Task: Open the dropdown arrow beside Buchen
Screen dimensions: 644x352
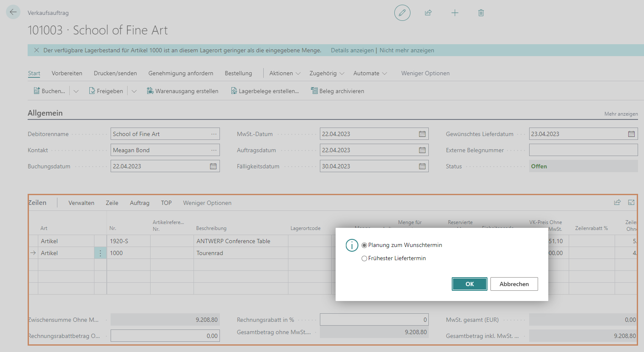Action: pyautogui.click(x=76, y=91)
